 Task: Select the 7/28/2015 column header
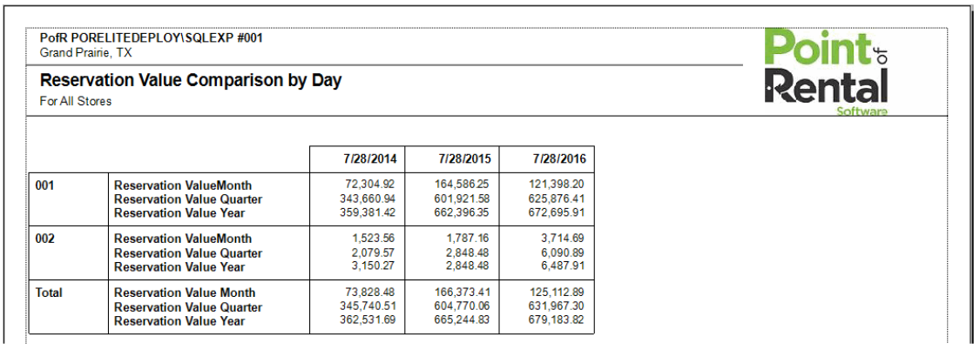click(x=464, y=159)
